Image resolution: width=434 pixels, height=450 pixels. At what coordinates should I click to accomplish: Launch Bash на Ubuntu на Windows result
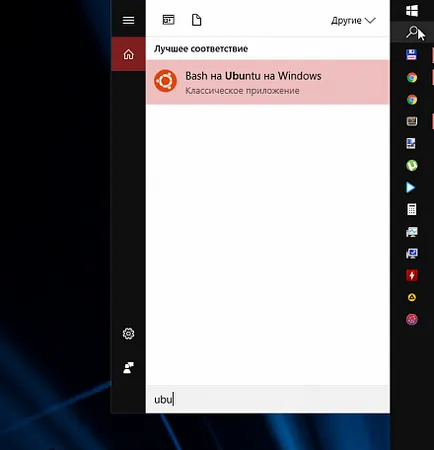pos(268,82)
